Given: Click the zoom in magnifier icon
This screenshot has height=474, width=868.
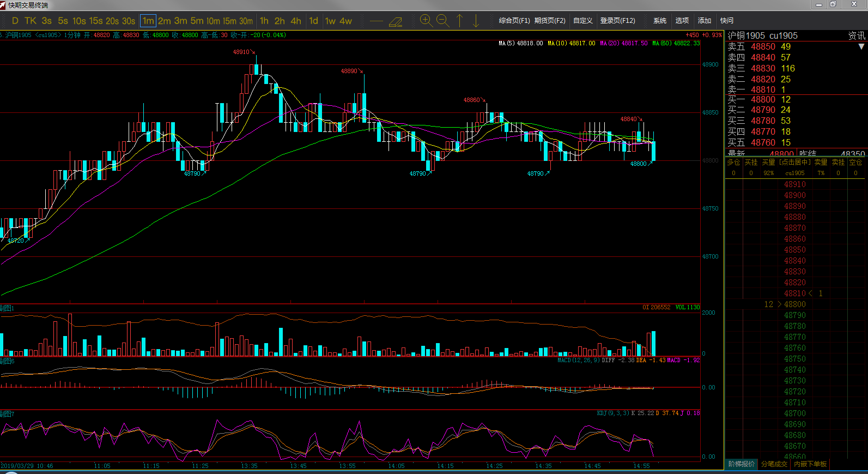Looking at the screenshot, I should [426, 21].
